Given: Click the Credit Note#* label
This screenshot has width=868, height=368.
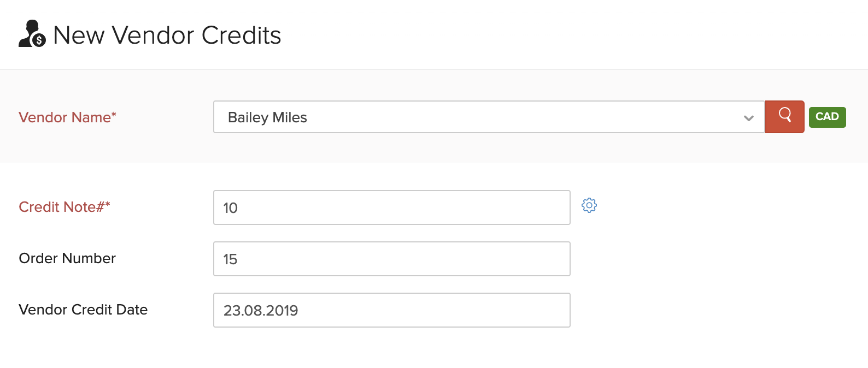Looking at the screenshot, I should (64, 207).
